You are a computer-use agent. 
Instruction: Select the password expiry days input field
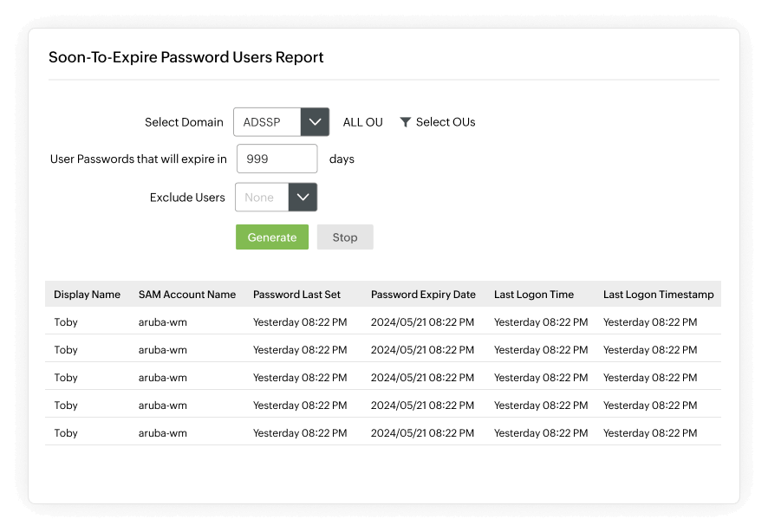click(277, 159)
